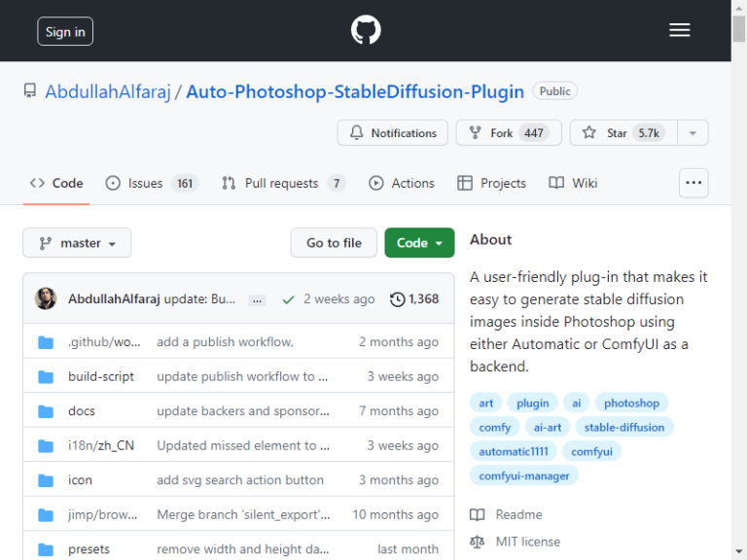Open the MIT license link
This screenshot has height=560, width=747.
point(515,542)
